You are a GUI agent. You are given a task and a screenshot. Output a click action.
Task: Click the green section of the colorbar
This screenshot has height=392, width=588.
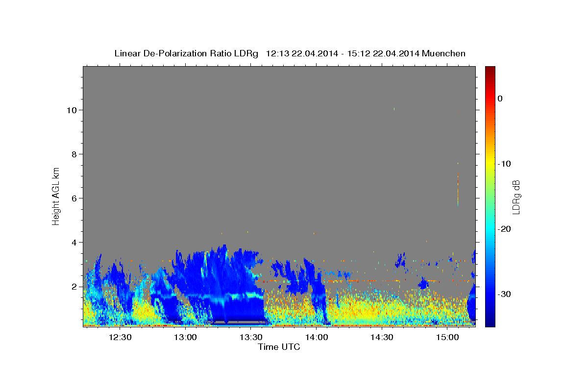tap(490, 196)
